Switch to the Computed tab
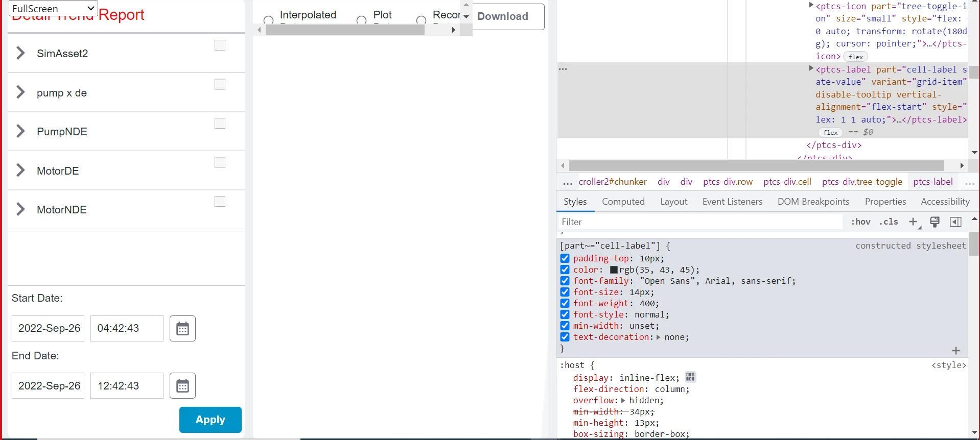 tap(623, 202)
